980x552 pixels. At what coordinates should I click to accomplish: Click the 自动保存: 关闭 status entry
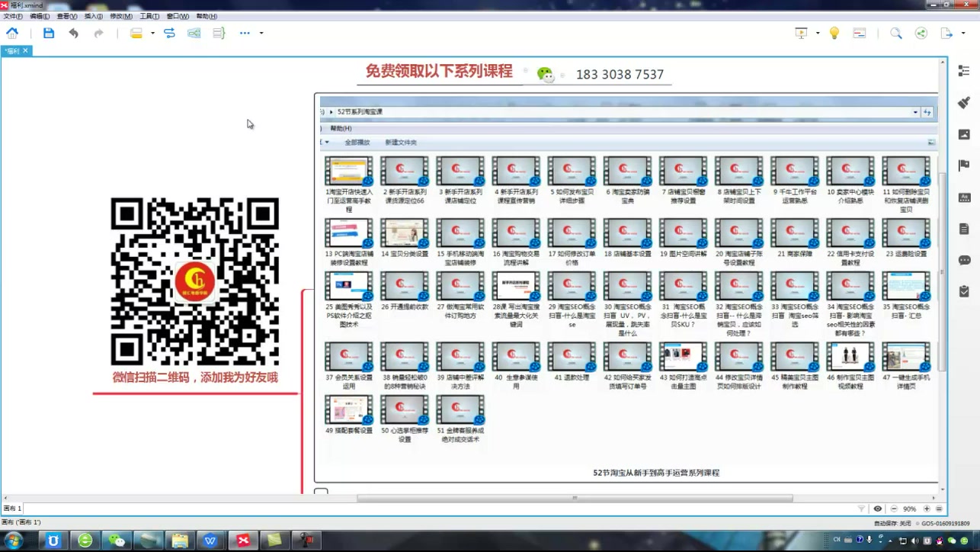pos(892,524)
